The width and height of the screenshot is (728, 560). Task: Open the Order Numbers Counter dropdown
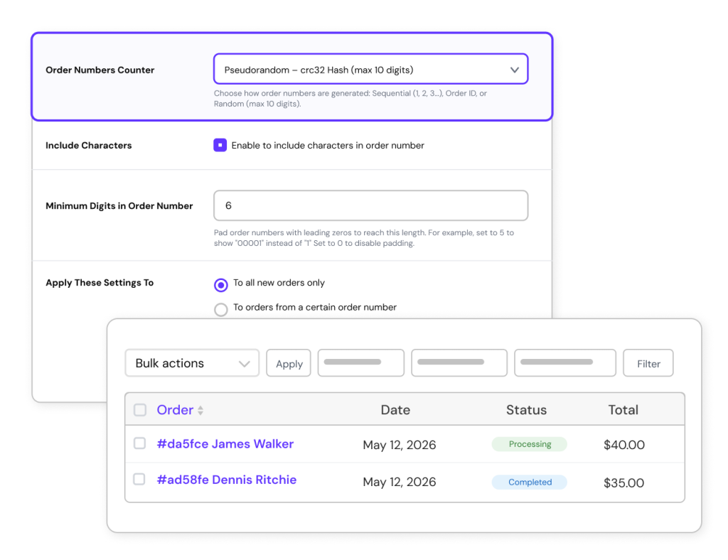click(370, 69)
